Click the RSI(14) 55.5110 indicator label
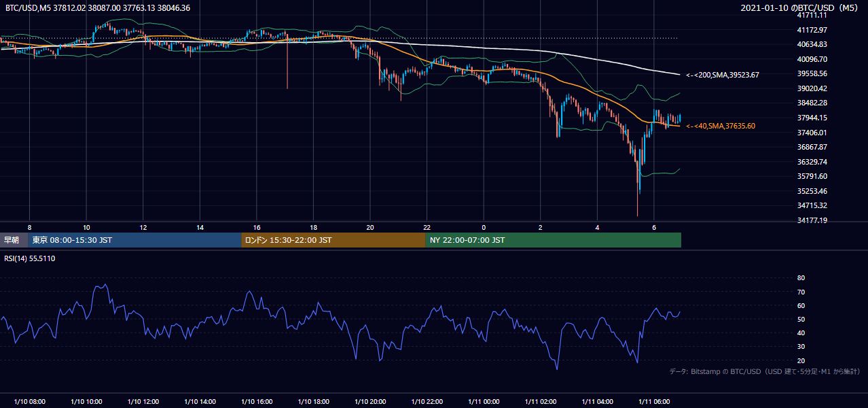868x408 pixels. pos(30,258)
